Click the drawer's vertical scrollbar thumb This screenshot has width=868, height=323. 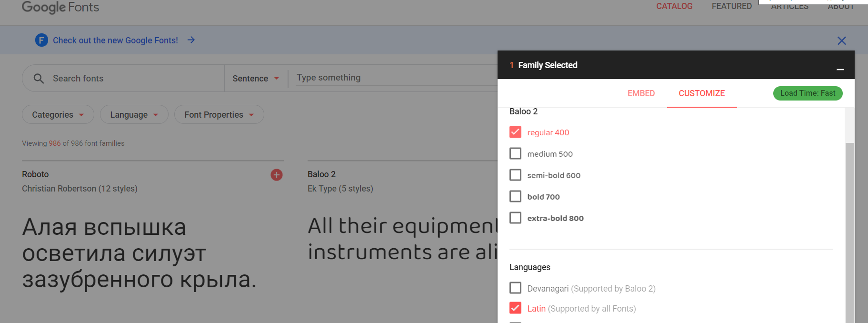pos(849,232)
